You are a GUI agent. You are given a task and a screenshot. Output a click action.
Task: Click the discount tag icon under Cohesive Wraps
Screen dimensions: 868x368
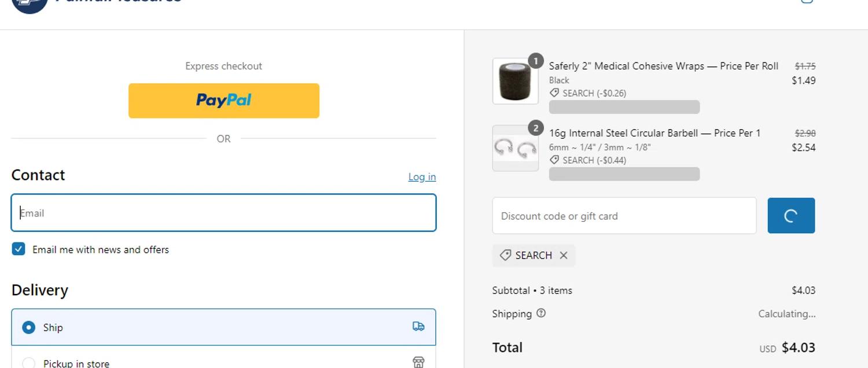click(554, 93)
